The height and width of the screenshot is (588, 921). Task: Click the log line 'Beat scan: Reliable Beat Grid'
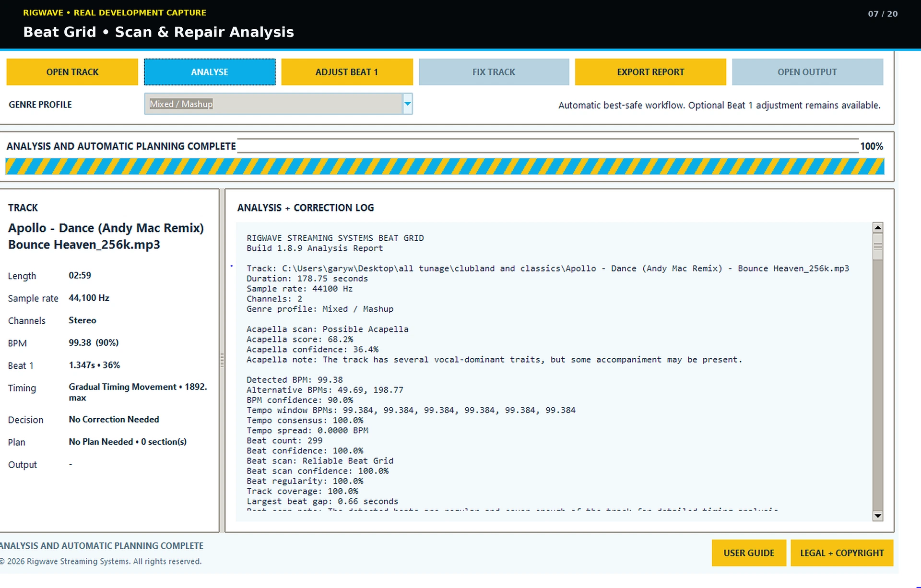(320, 460)
